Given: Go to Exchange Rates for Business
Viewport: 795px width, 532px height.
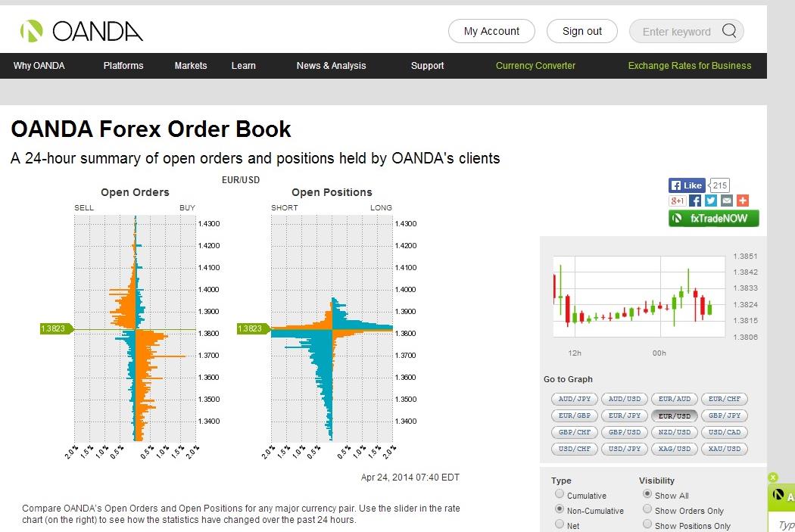Looking at the screenshot, I should tap(690, 66).
